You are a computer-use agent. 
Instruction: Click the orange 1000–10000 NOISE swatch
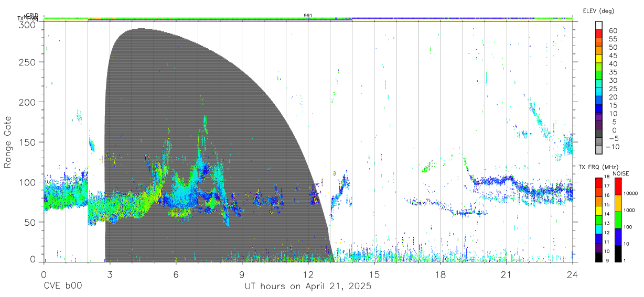point(618,203)
